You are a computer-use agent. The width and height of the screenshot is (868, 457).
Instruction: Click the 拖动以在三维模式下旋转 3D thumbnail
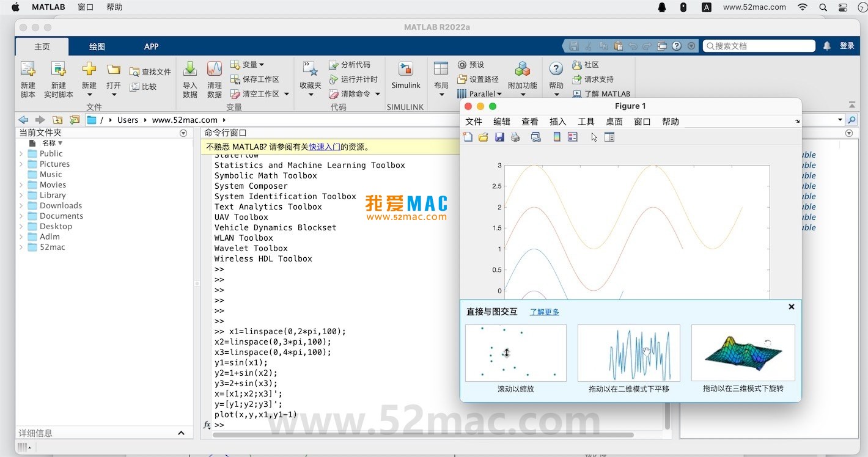pyautogui.click(x=743, y=353)
